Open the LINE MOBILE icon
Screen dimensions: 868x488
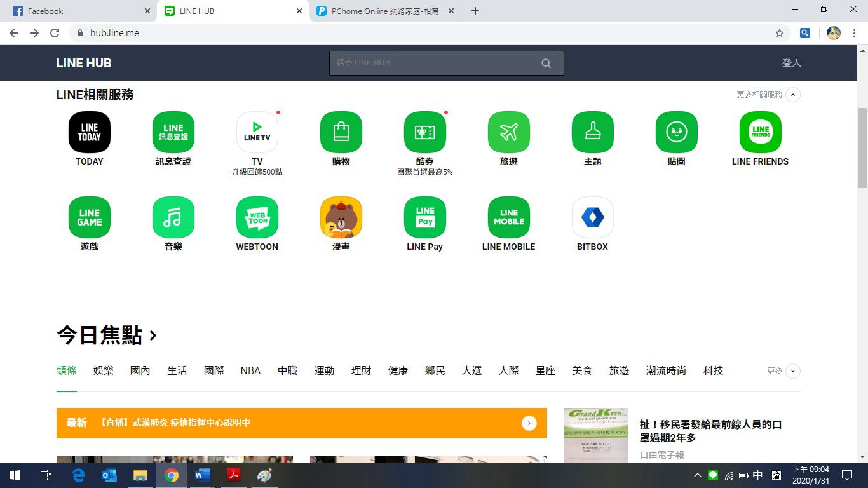[x=509, y=217]
